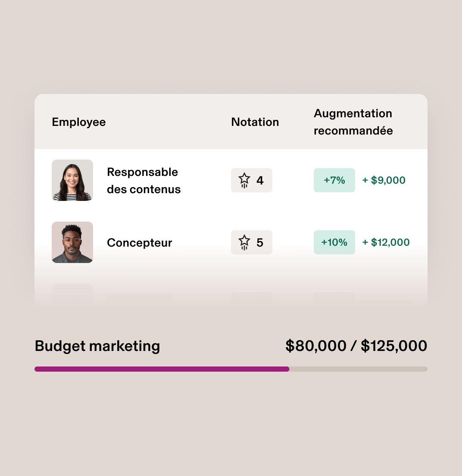Click the +10% increase badge
The height and width of the screenshot is (476, 462).
coord(334,242)
